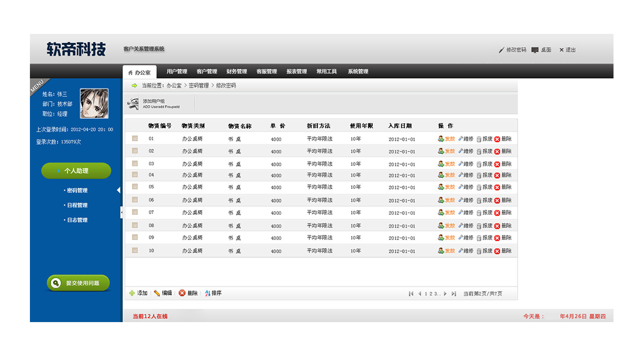Check the checkbox for row 08
Image resolution: width=644 pixels, height=356 pixels.
pos(135,226)
